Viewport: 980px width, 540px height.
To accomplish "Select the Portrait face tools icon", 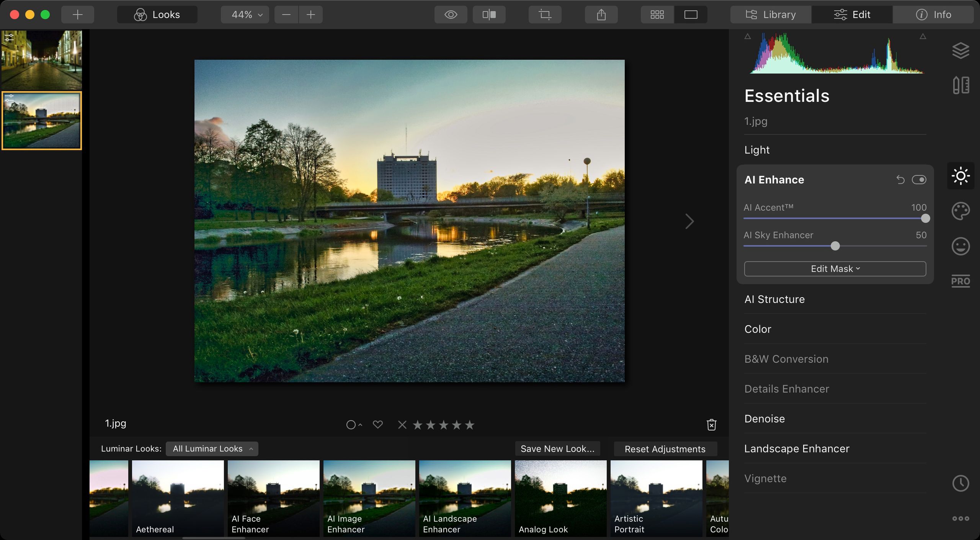I will pos(960,246).
